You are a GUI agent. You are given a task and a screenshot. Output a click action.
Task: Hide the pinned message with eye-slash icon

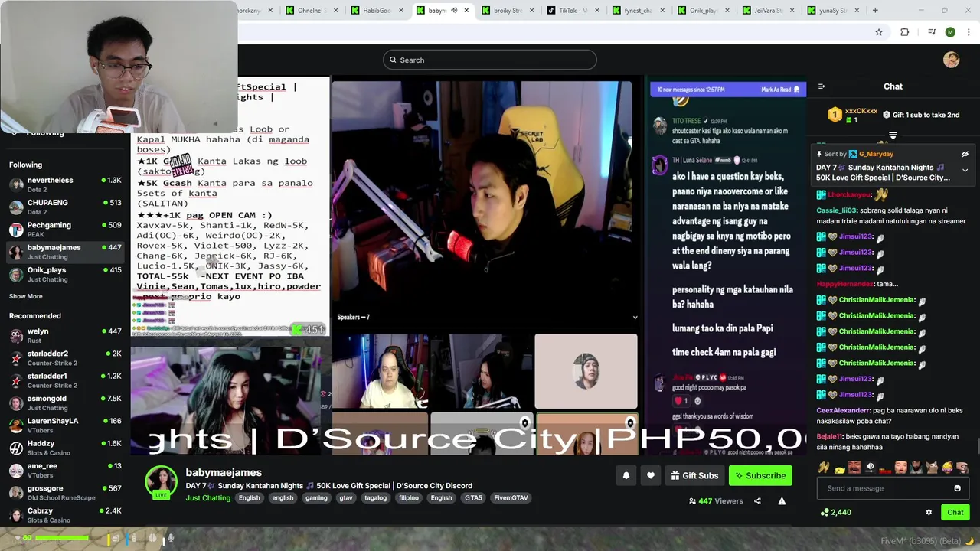tap(965, 154)
